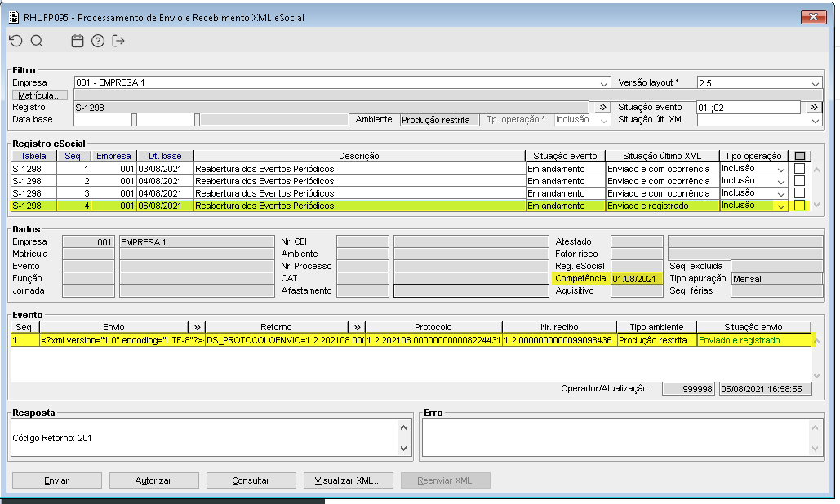Check the box for S-1298 seq 3 row
The image size is (840, 504).
point(799,193)
